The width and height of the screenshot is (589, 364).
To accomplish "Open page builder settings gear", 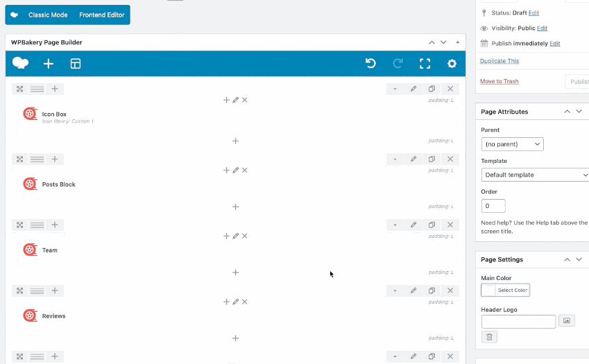I will click(452, 63).
